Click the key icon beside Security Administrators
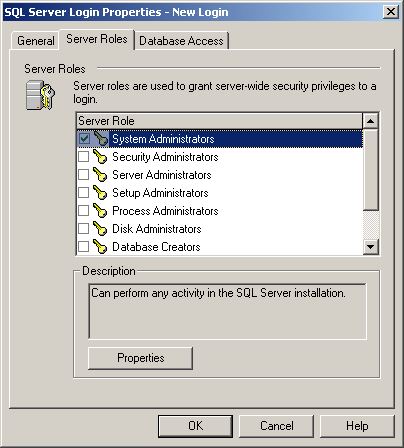 tap(100, 157)
